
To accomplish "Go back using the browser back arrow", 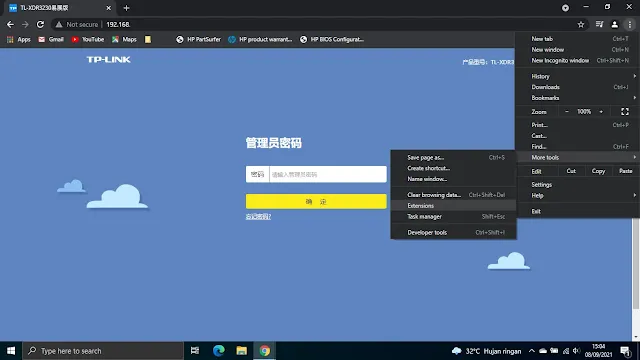I will [10, 24].
